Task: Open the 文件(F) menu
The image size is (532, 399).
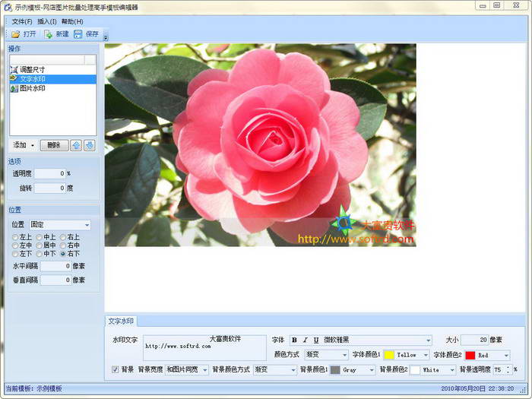Action: [22, 21]
